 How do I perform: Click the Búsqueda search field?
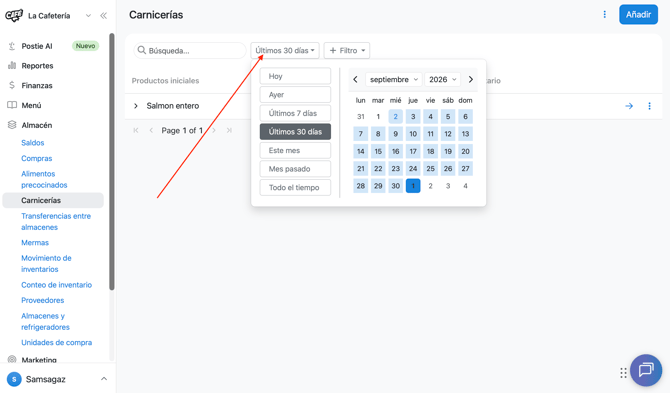pyautogui.click(x=190, y=50)
